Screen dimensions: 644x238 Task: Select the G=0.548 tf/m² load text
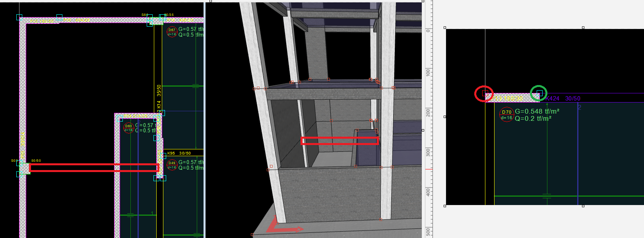537,112
